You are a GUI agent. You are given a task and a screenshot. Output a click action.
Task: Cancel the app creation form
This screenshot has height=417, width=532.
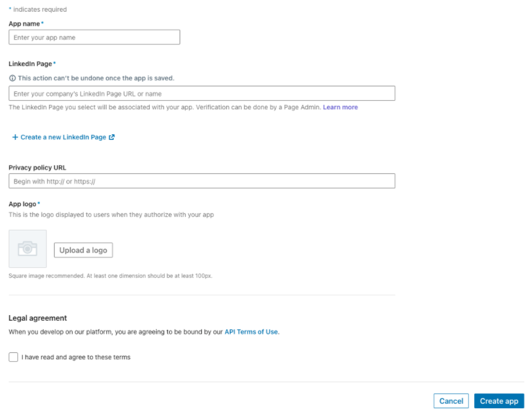[451, 401]
